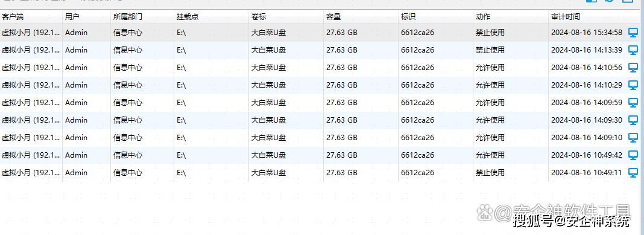644x235 pixels.
Task: Open the monitor icon for the 14:09:30 entry
Action: [x=633, y=120]
